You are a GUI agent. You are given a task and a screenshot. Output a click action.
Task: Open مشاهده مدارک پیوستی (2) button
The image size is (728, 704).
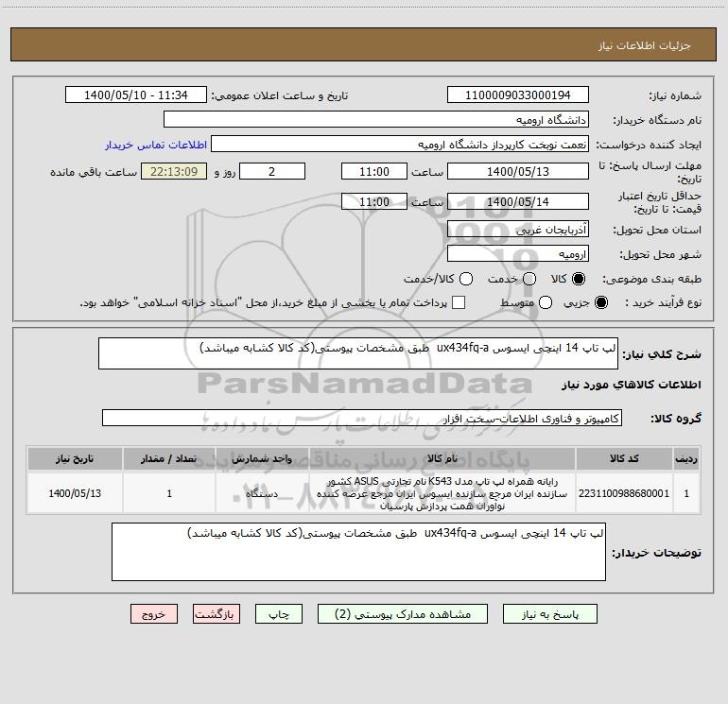pos(403,614)
